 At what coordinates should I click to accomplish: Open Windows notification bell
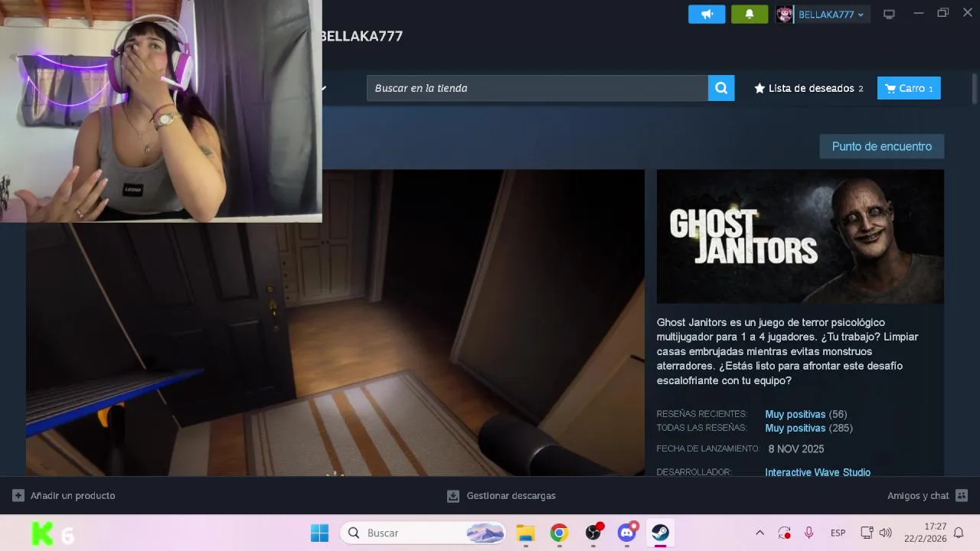(959, 533)
